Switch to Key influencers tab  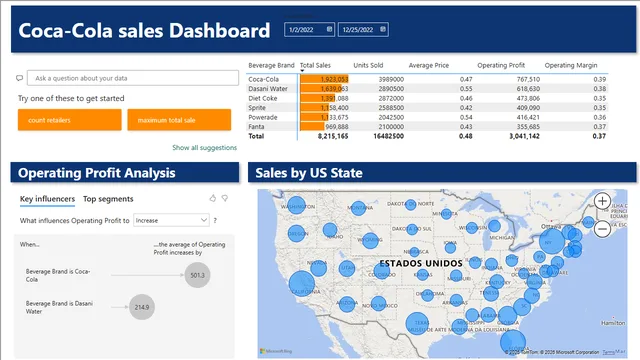(47, 199)
